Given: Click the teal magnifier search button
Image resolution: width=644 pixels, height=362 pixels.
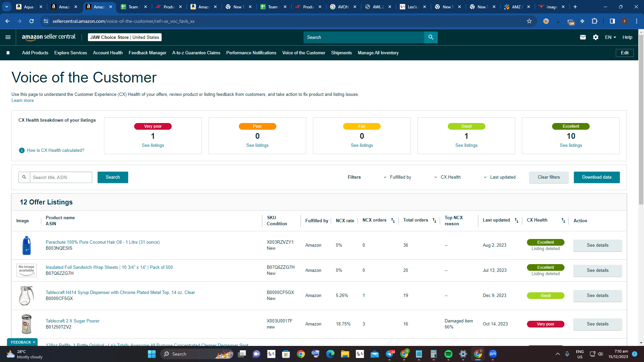Looking at the screenshot, I should (x=431, y=37).
